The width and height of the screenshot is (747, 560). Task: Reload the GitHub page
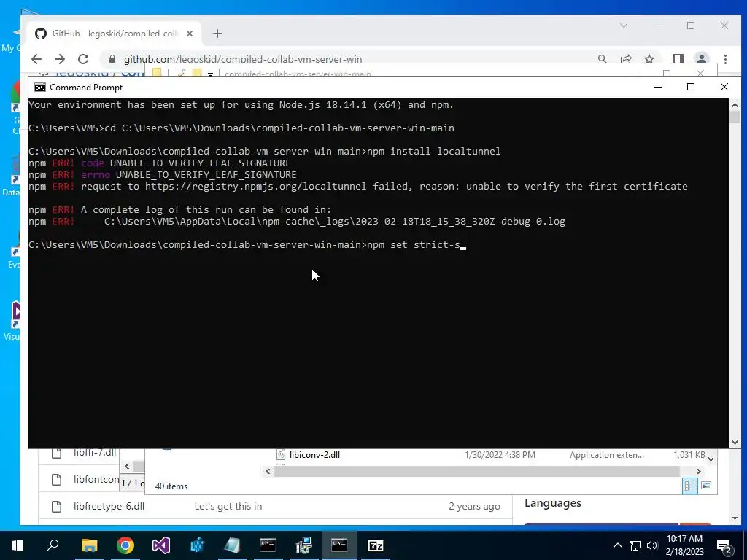(83, 59)
